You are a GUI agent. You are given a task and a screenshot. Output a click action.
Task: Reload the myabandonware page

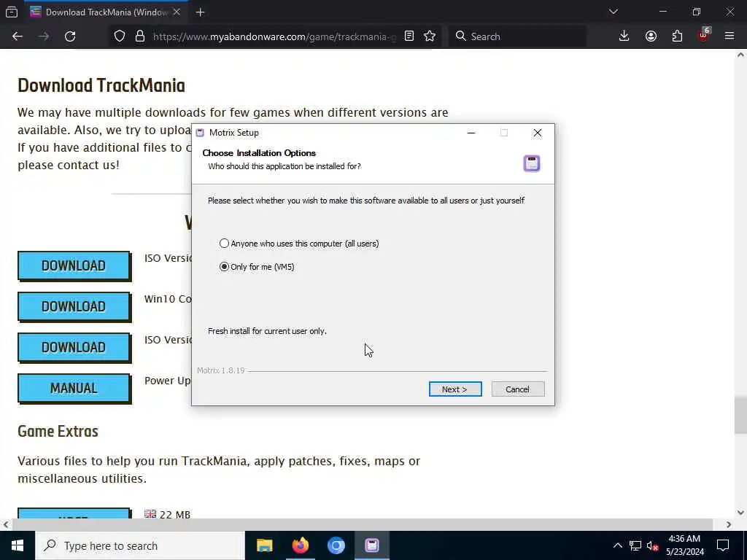[x=70, y=36]
